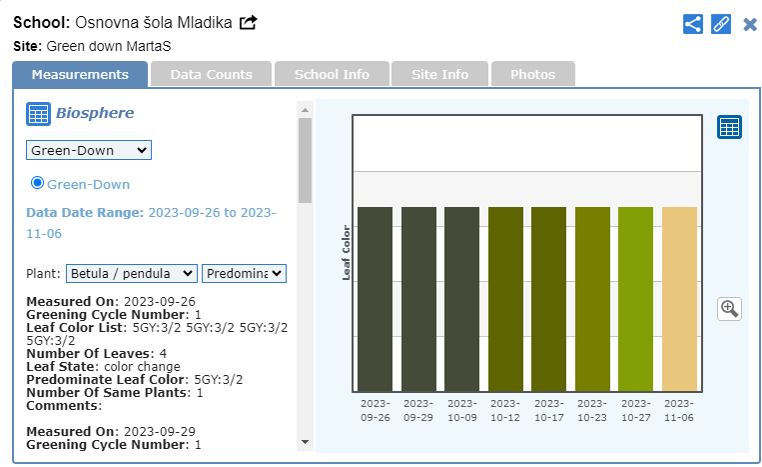
Task: Open the School Info tab
Action: click(x=332, y=74)
